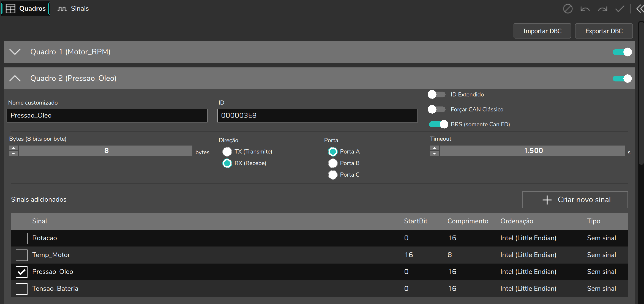Click the Timeout 1.500 value bar
644x304 pixels.
[x=532, y=151]
